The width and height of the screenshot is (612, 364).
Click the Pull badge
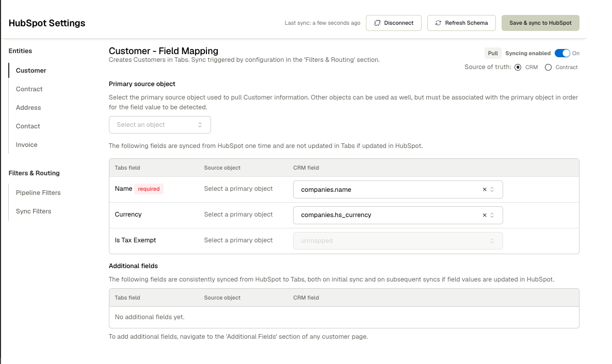click(493, 53)
